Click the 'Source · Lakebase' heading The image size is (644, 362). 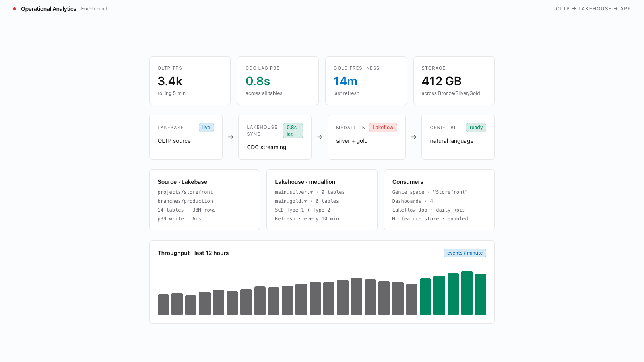(x=182, y=182)
